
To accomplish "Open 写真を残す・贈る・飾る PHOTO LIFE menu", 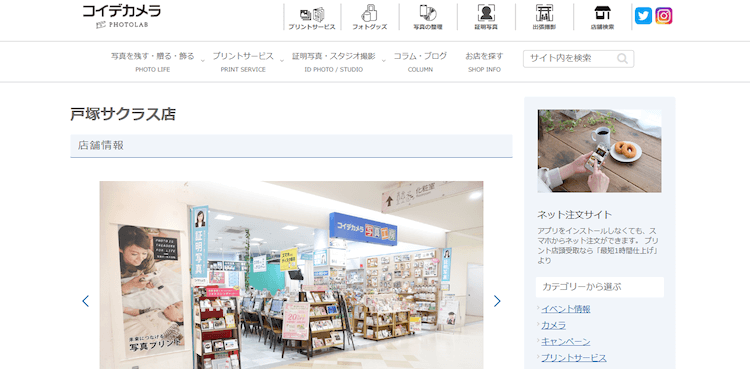I will point(153,62).
